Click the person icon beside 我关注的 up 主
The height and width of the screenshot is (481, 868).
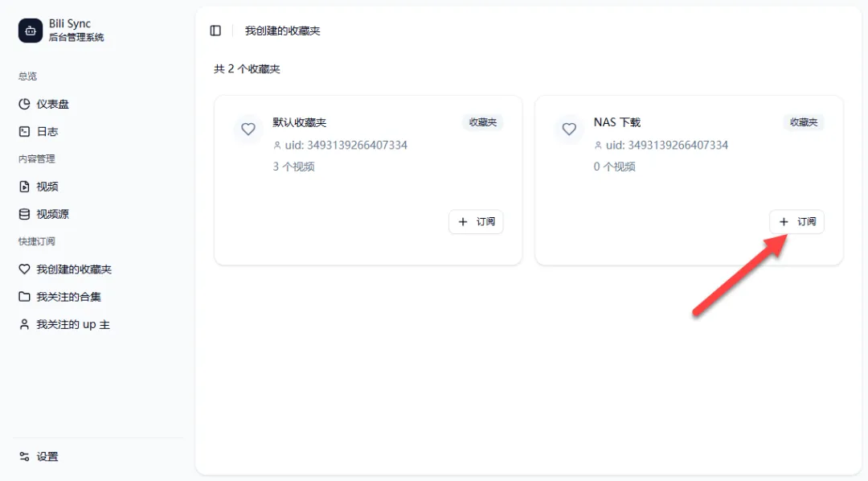click(24, 324)
